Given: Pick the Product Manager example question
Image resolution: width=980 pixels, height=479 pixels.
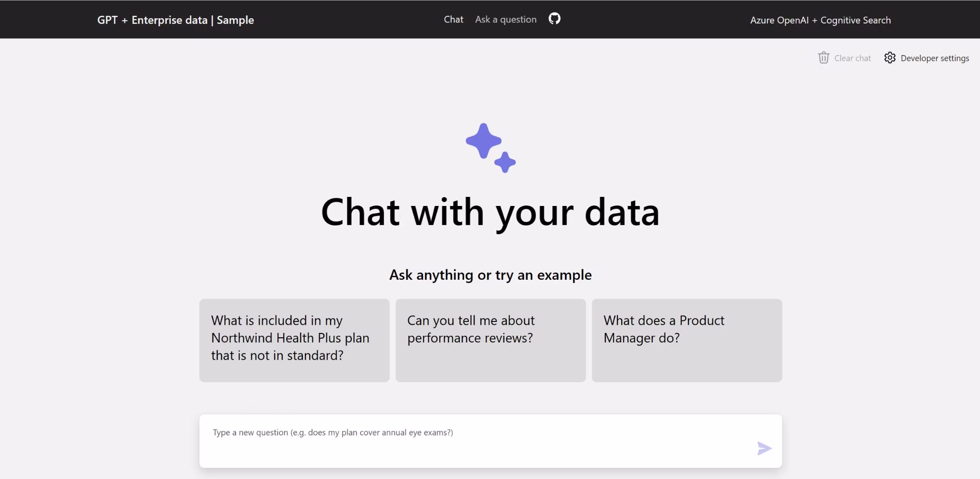Looking at the screenshot, I should point(687,340).
